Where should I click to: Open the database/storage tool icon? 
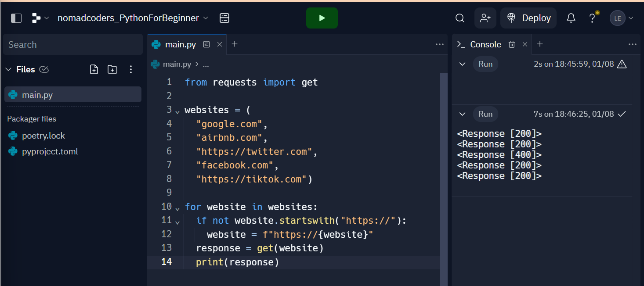click(224, 18)
